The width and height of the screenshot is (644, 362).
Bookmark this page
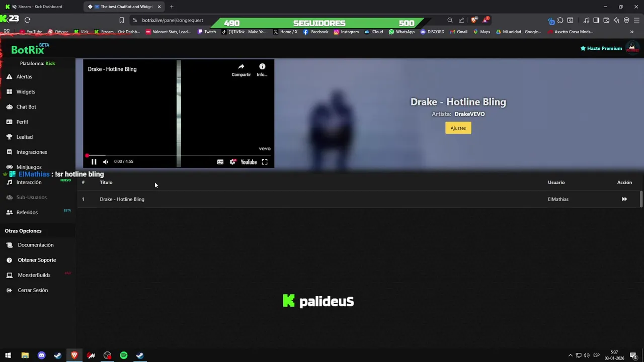tap(121, 20)
